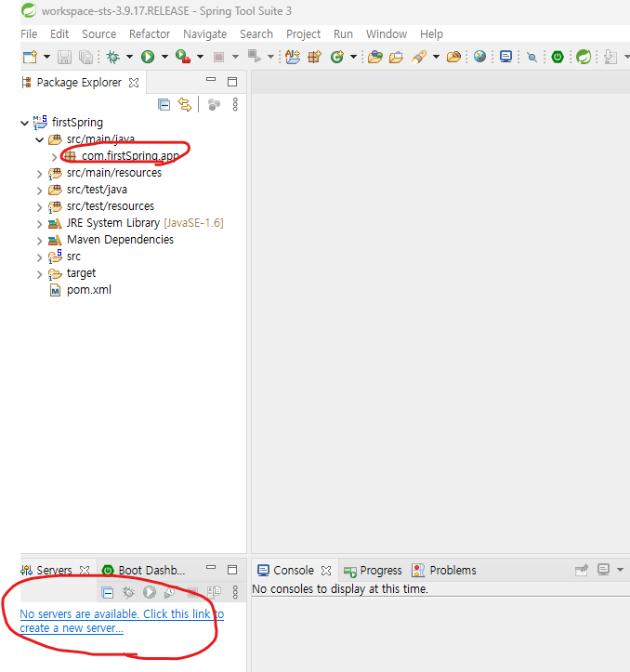This screenshot has height=672, width=630.
Task: Click the Debug bug icon
Action: coord(112,57)
